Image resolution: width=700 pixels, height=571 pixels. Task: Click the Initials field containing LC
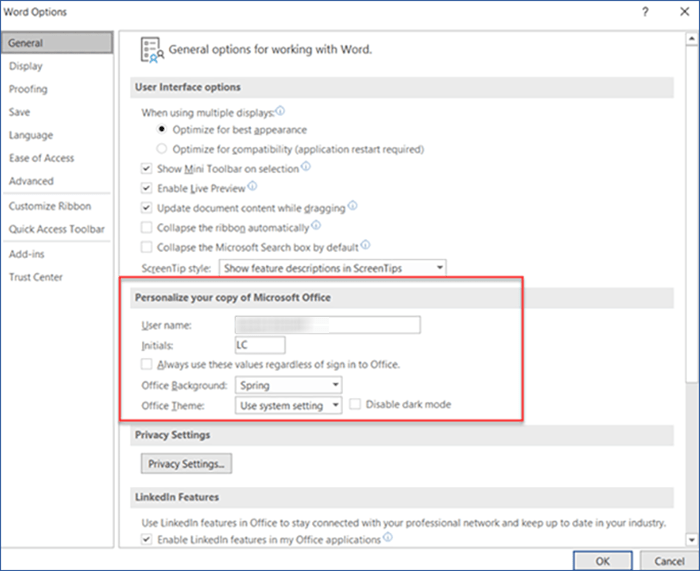pyautogui.click(x=260, y=345)
